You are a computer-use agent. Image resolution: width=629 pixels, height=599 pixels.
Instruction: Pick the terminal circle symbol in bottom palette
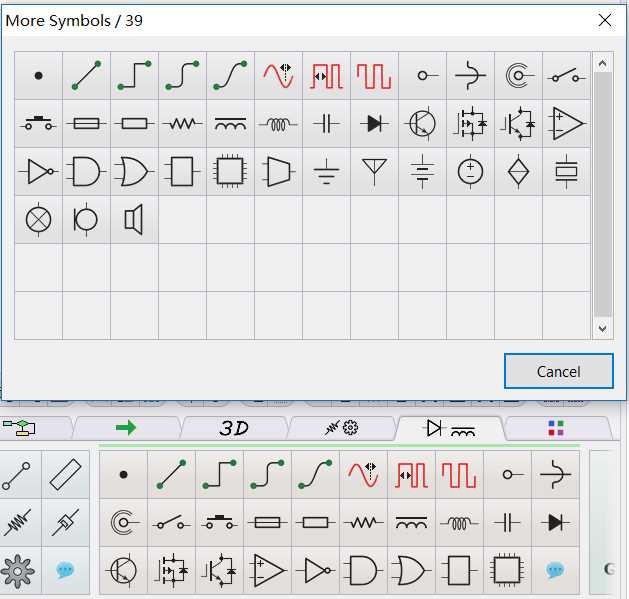click(x=507, y=475)
